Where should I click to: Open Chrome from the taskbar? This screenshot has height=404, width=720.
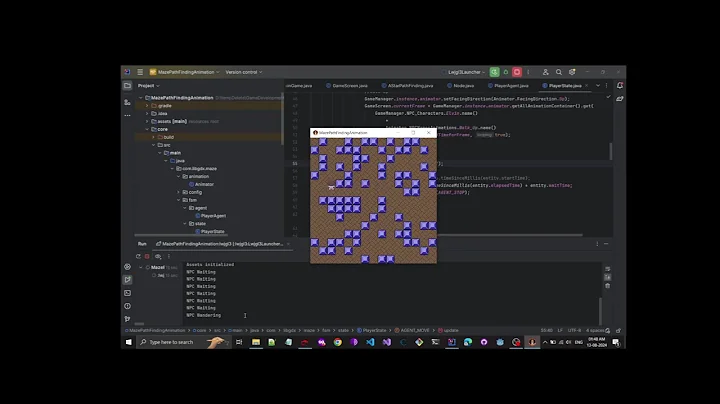338,342
